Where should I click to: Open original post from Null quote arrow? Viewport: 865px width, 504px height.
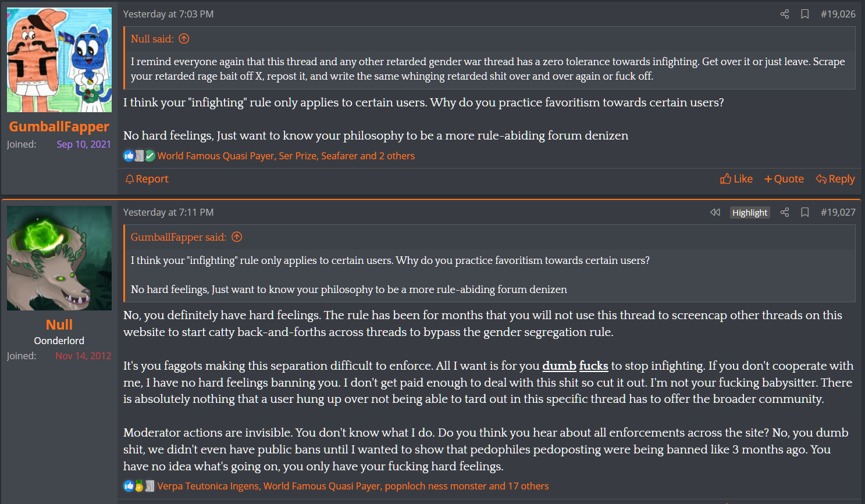(184, 39)
